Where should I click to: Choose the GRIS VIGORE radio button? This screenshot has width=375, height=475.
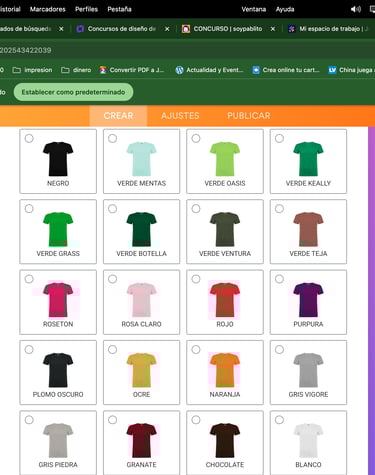(x=279, y=349)
